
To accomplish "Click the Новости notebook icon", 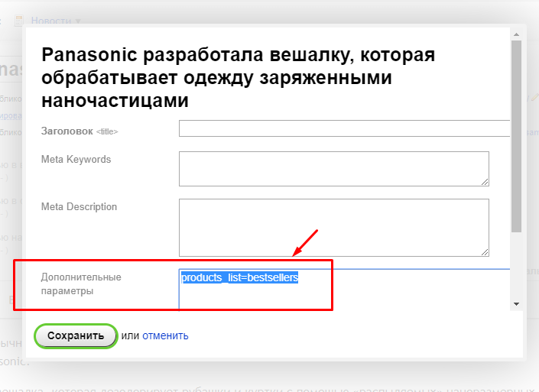I will point(21,21).
